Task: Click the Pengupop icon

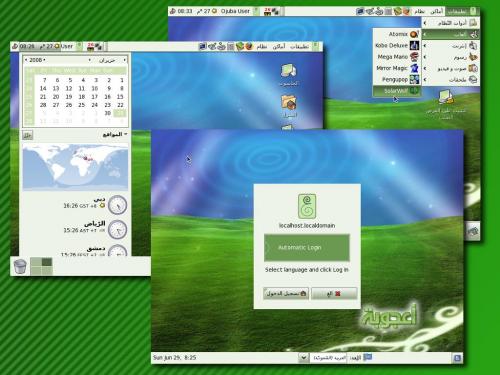Action: [x=414, y=79]
